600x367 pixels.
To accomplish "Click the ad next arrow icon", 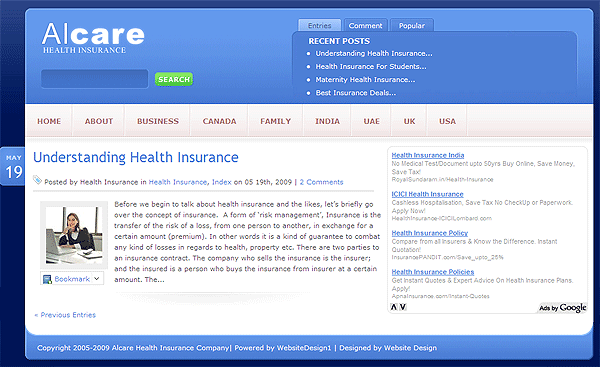I will coord(403,307).
